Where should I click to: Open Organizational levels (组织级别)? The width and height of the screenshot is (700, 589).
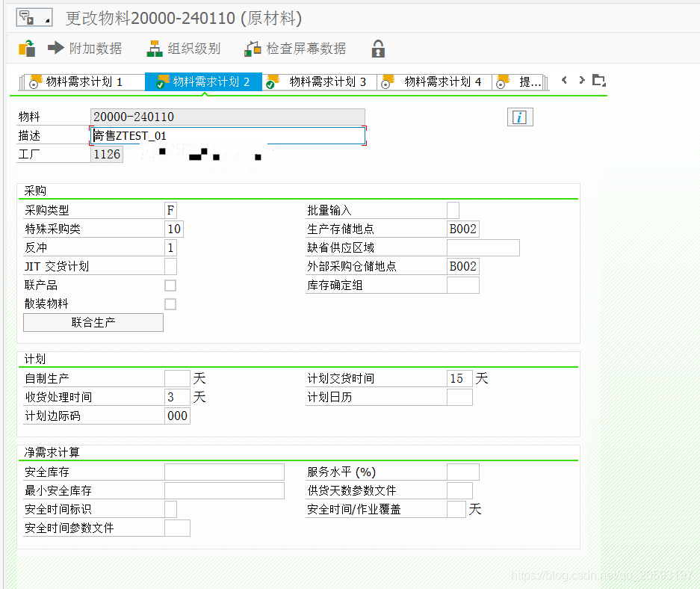click(x=184, y=49)
